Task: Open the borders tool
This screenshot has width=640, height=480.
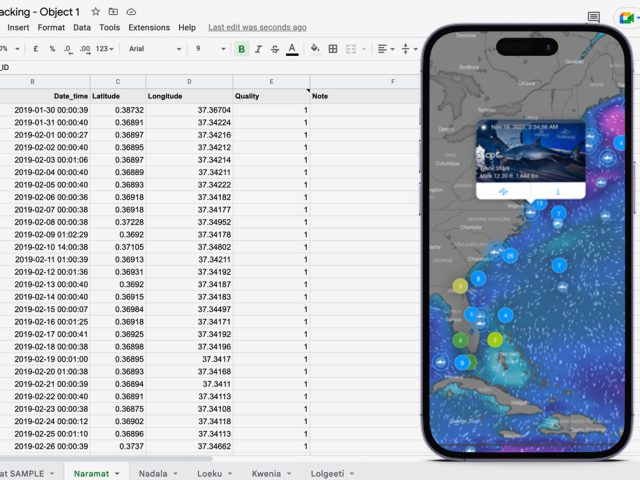Action: pos(333,49)
